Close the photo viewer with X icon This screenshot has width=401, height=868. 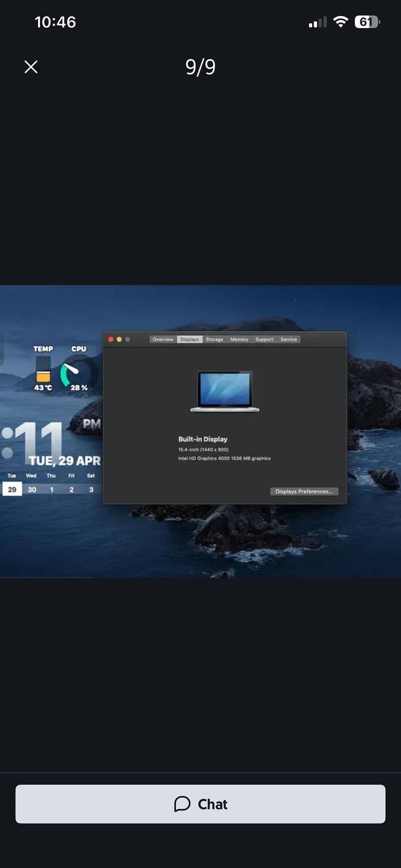click(x=31, y=67)
